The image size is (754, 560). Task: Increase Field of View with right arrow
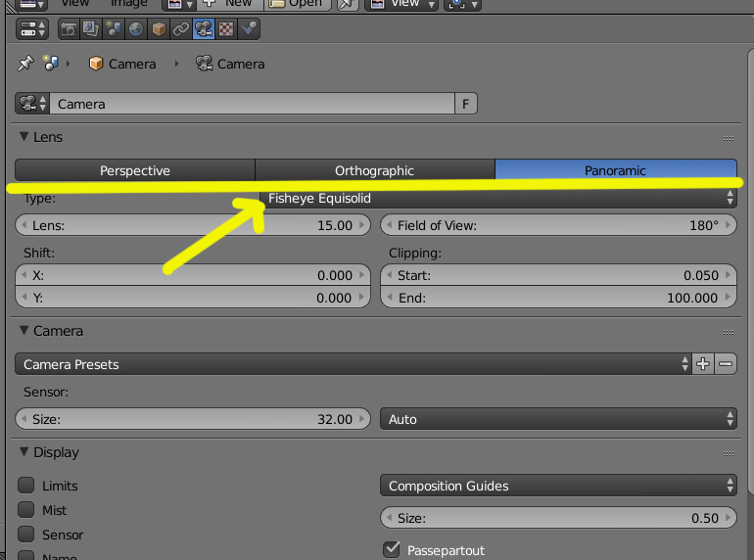pos(728,225)
